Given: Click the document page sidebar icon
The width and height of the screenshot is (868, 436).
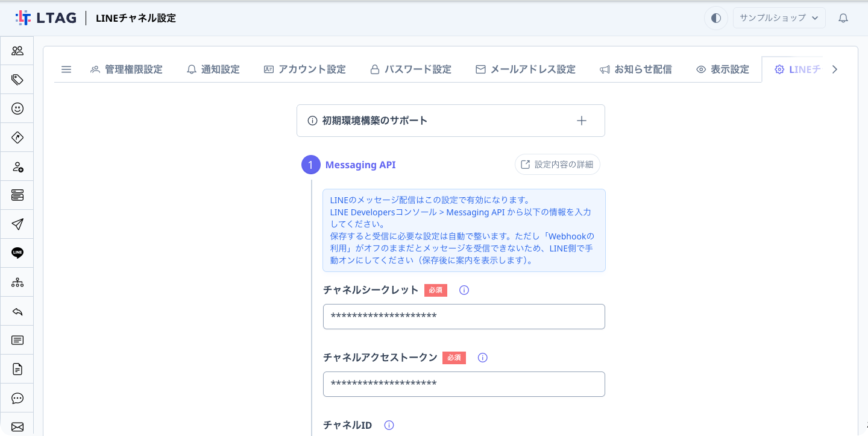Looking at the screenshot, I should pos(17,369).
